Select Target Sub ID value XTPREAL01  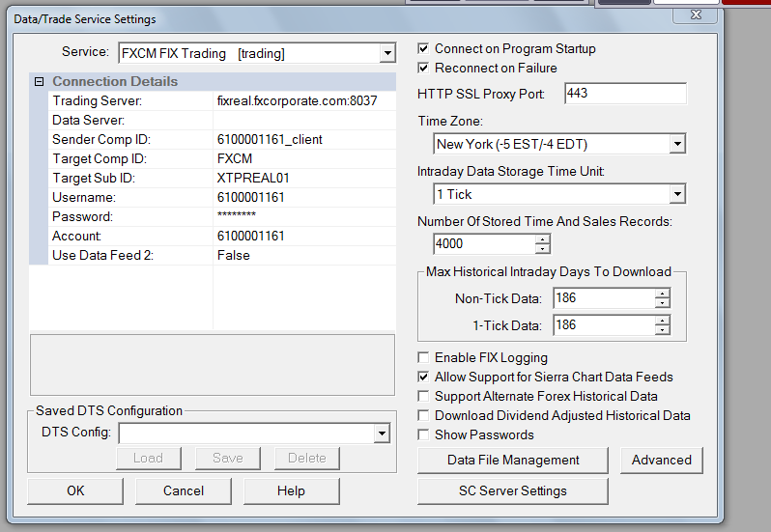(304, 178)
